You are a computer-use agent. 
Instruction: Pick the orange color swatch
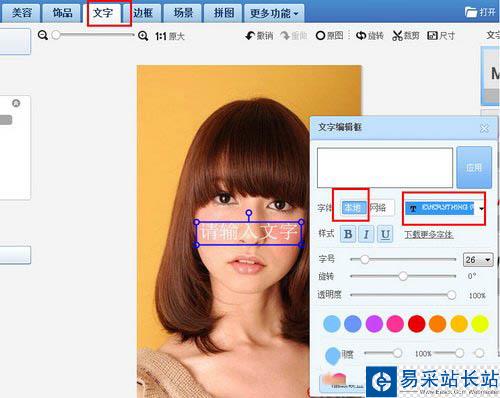click(x=438, y=324)
